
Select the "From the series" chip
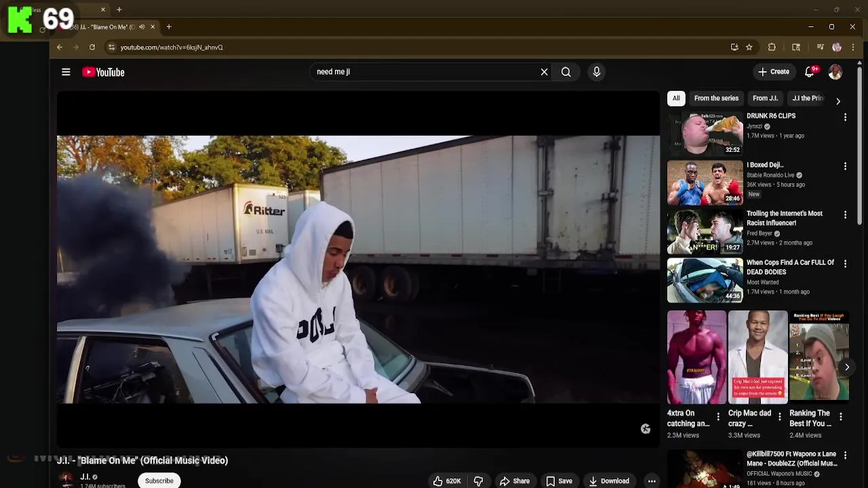click(x=716, y=98)
